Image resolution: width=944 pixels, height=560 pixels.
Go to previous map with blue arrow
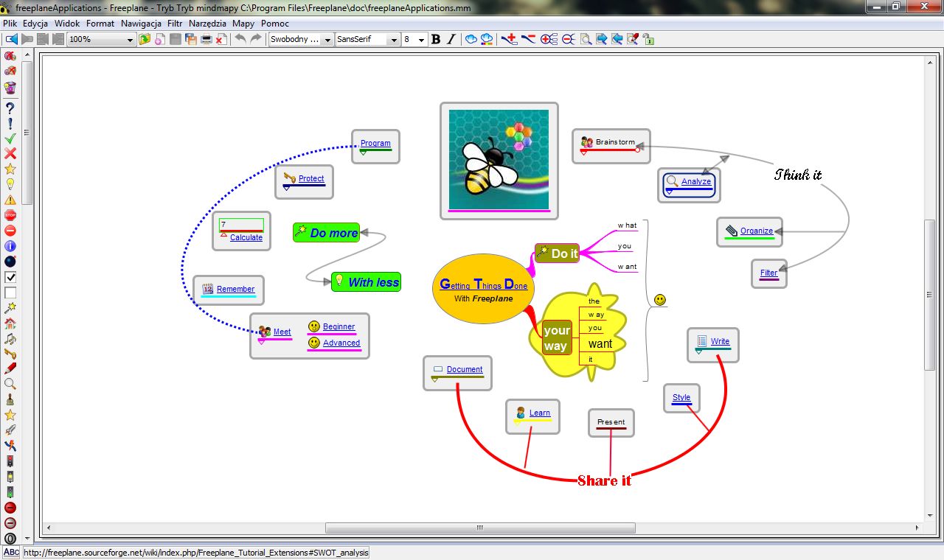pyautogui.click(x=11, y=39)
